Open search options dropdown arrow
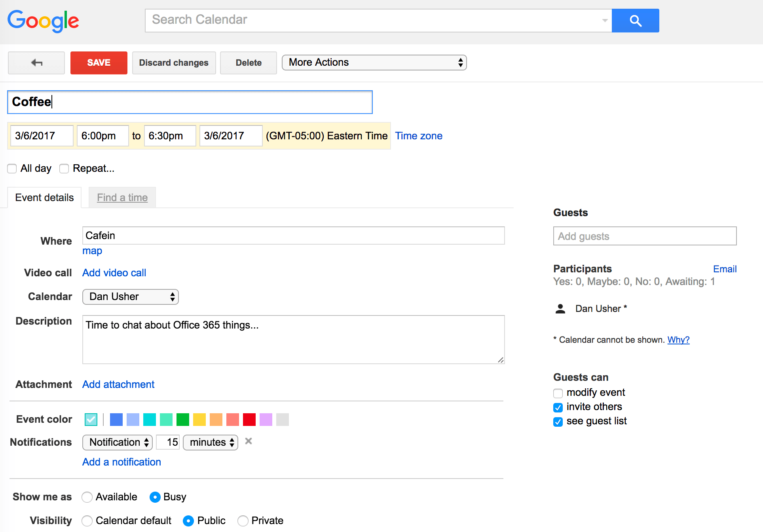This screenshot has height=532, width=763. click(x=604, y=21)
